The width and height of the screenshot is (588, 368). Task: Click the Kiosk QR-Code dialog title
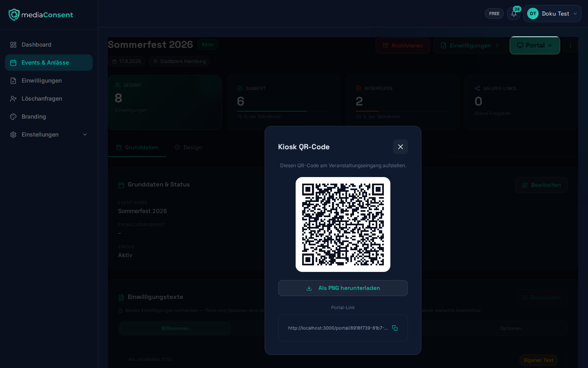click(304, 147)
